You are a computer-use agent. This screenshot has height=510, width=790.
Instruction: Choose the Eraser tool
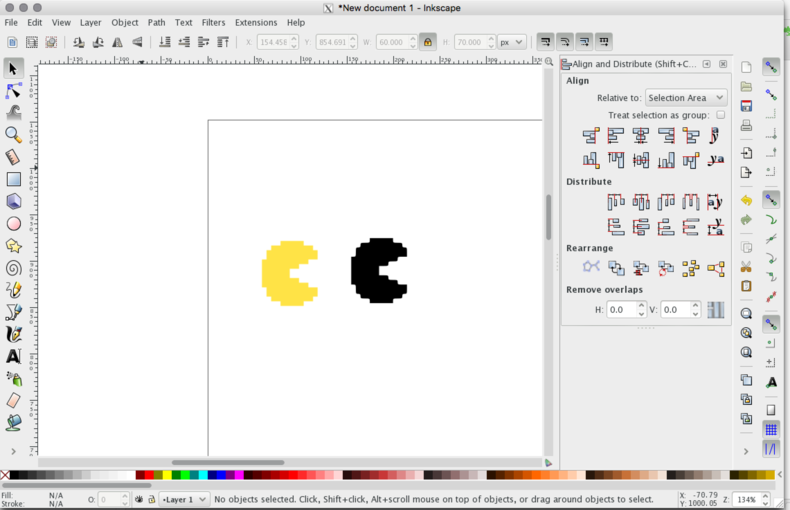tap(14, 401)
